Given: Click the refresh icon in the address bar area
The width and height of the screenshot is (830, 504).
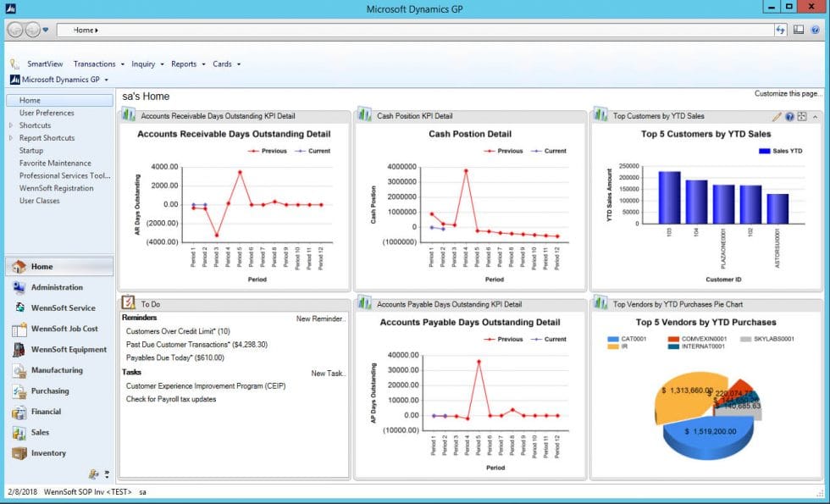Looking at the screenshot, I should point(779,28).
